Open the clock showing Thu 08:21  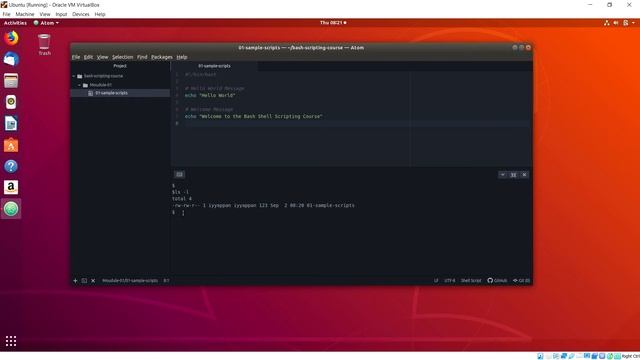[333, 23]
